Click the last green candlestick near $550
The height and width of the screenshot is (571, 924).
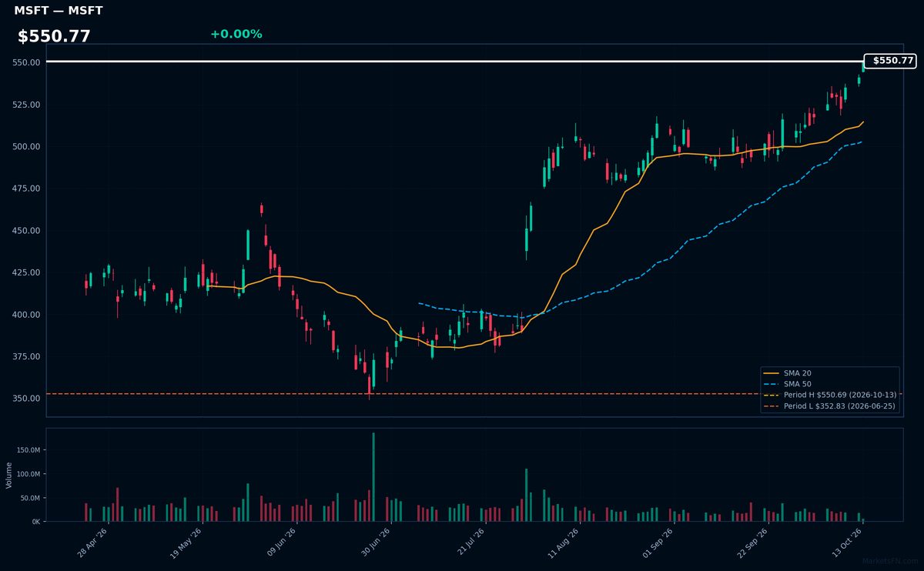pyautogui.click(x=863, y=66)
